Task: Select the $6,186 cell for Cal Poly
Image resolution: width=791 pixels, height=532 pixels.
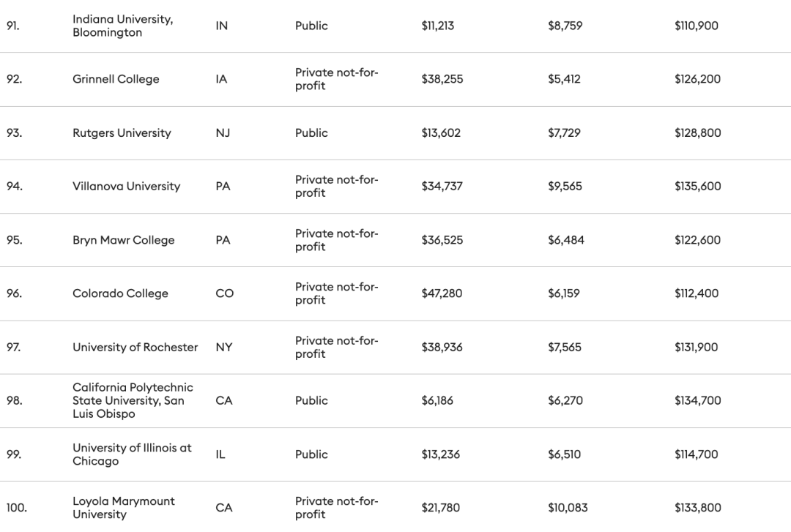Action: coord(437,400)
